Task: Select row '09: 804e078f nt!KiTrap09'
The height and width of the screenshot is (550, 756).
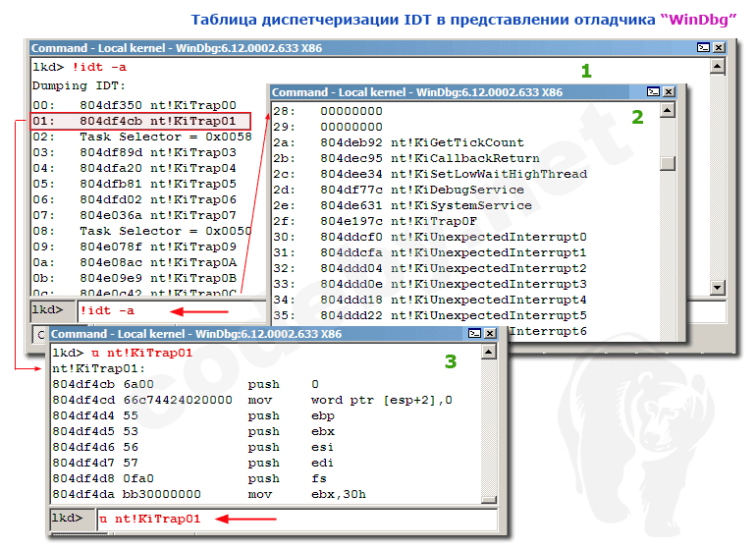Action: click(135, 247)
